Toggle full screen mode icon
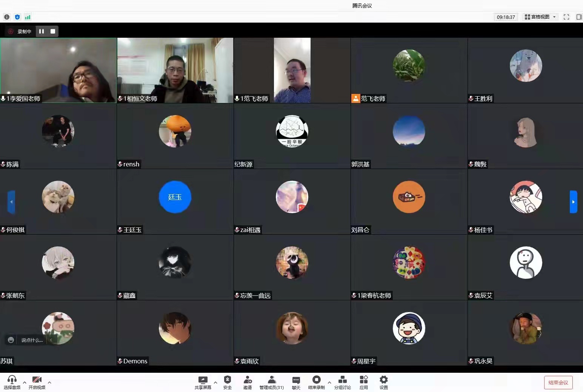This screenshot has width=583, height=392. point(566,17)
